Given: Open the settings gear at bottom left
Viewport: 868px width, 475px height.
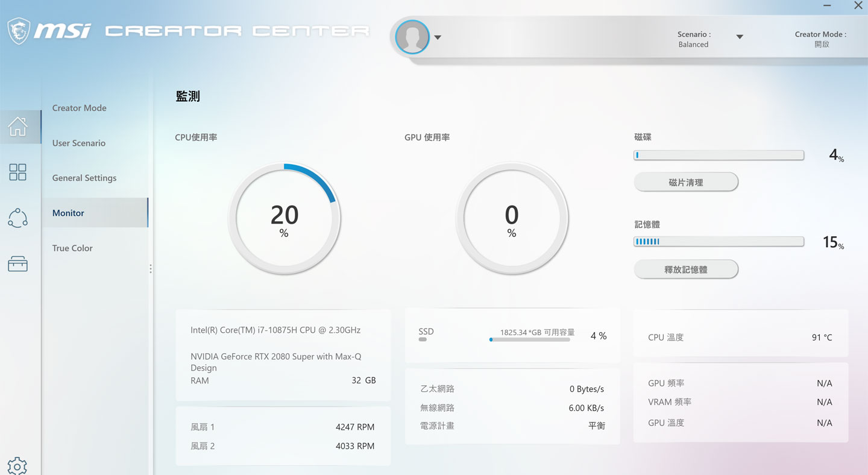Looking at the screenshot, I should click(17, 466).
